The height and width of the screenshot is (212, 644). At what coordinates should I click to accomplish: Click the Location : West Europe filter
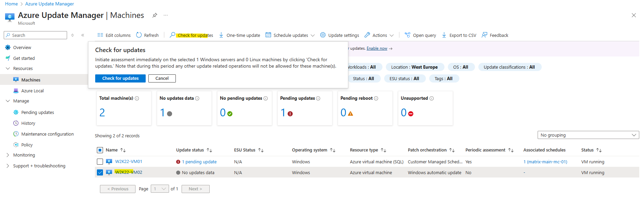tap(414, 67)
